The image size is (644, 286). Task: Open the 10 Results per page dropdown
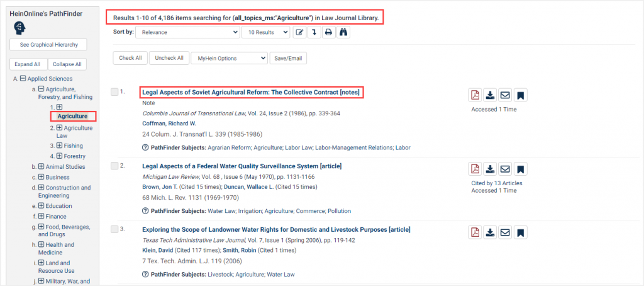coord(266,32)
